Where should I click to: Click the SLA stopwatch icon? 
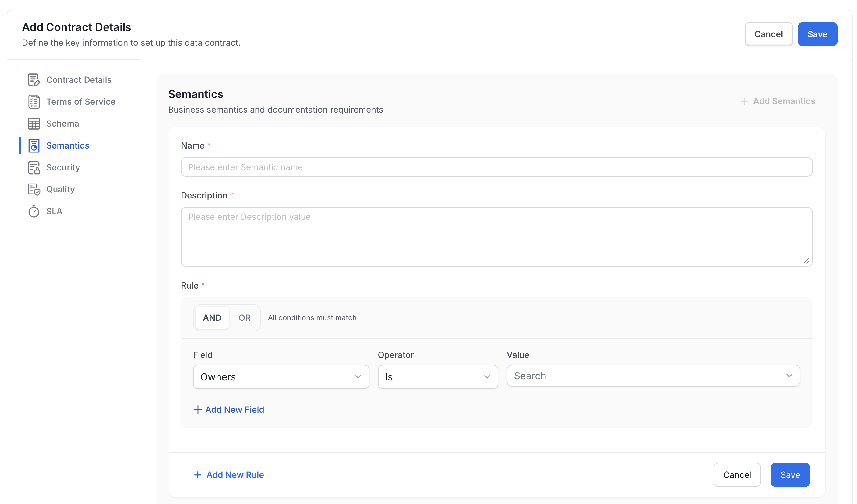[34, 211]
